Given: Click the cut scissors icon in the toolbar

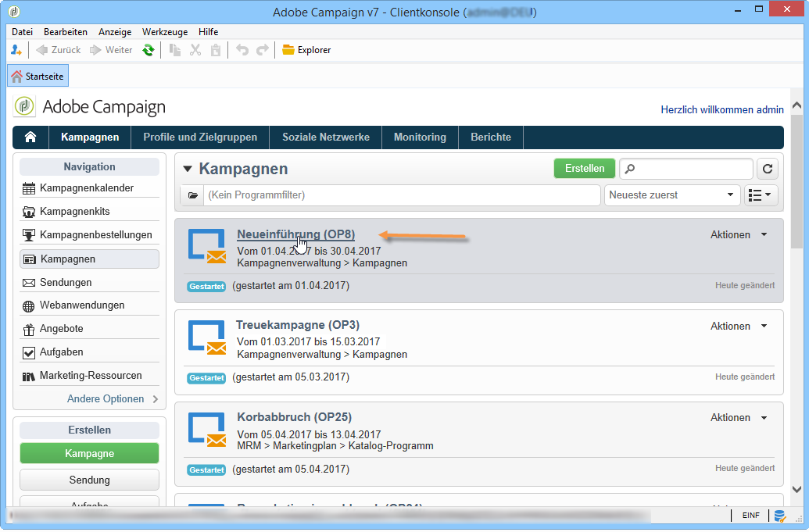Looking at the screenshot, I should tap(195, 50).
